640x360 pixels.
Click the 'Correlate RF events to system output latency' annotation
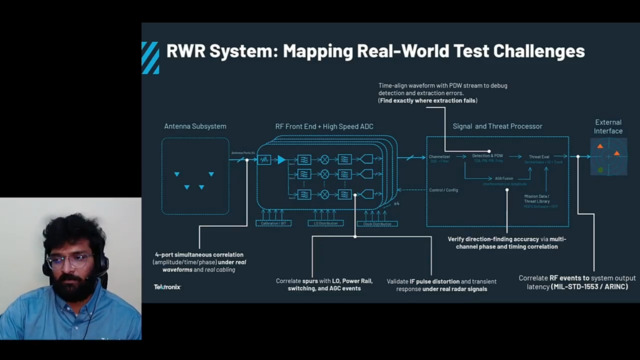577,282
